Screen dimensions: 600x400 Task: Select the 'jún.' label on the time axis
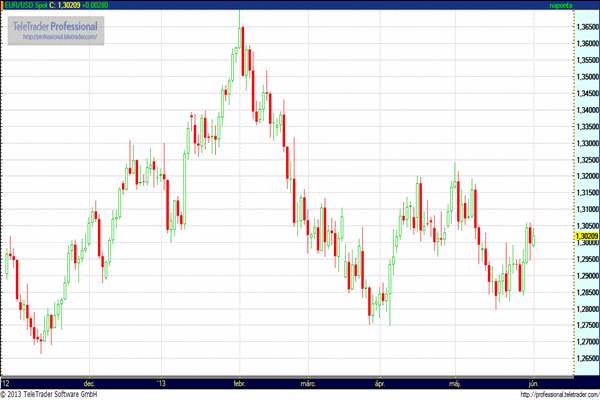531,382
